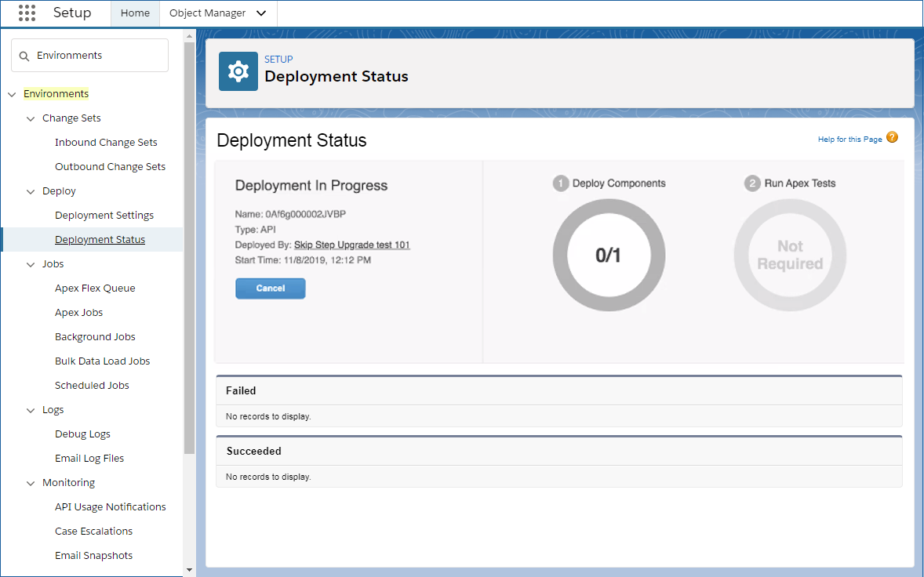Viewport: 924px width, 577px height.
Task: Click the Not Required circle indicator
Action: 789,255
